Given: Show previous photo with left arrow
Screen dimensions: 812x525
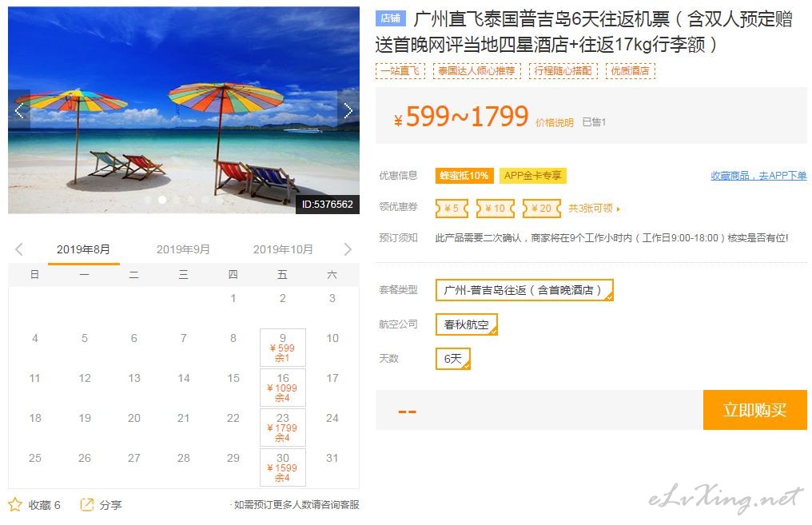Looking at the screenshot, I should tap(19, 109).
